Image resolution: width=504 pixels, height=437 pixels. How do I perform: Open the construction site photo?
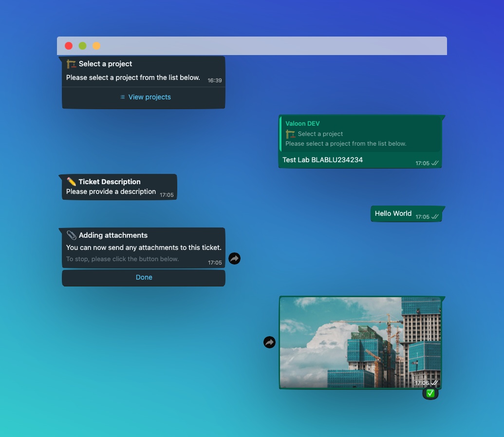(360, 342)
